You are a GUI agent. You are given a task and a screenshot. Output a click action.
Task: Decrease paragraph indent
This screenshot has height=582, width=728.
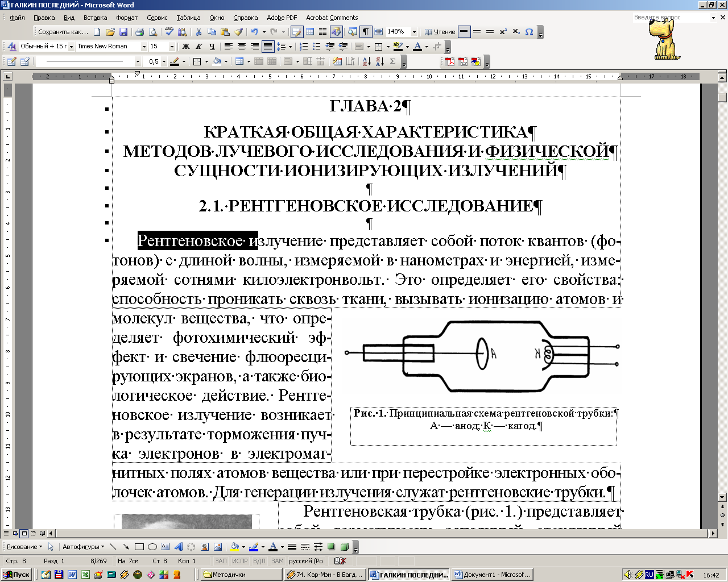(330, 47)
